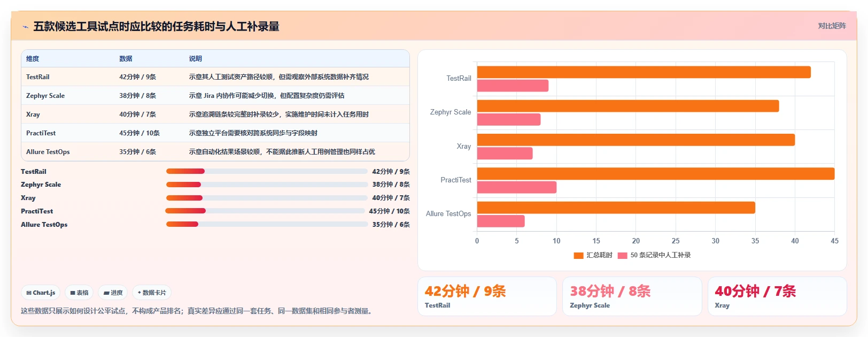Click the table cell 45分钟 / 10条

tap(139, 133)
